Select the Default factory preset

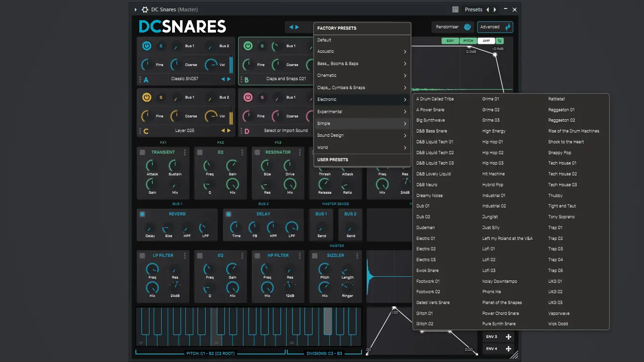[362, 40]
